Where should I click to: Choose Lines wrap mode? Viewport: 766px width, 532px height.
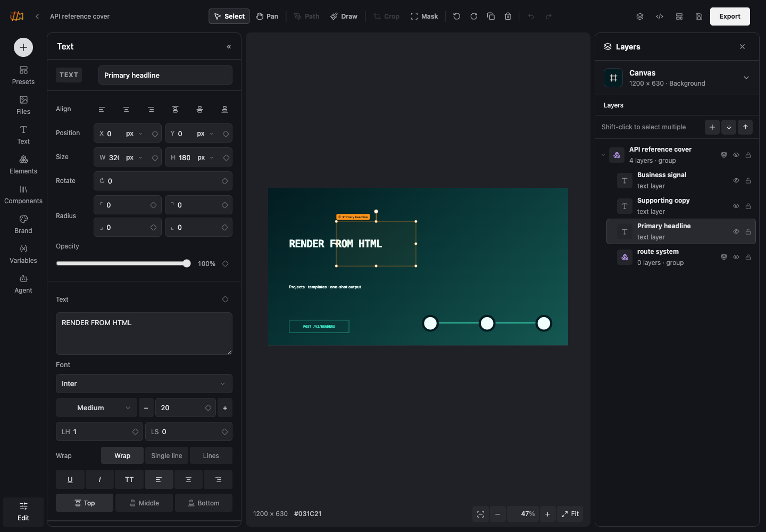tap(211, 455)
